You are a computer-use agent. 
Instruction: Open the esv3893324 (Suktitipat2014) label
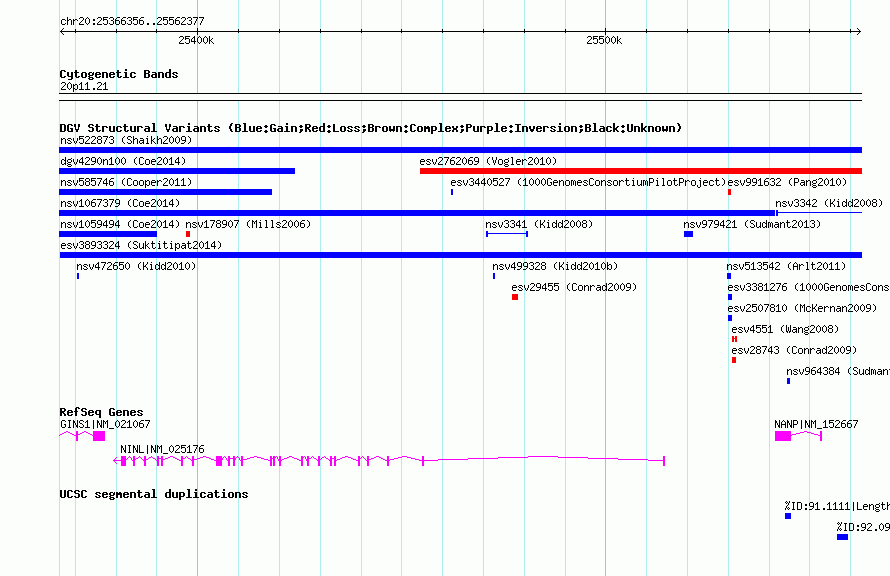(x=141, y=245)
